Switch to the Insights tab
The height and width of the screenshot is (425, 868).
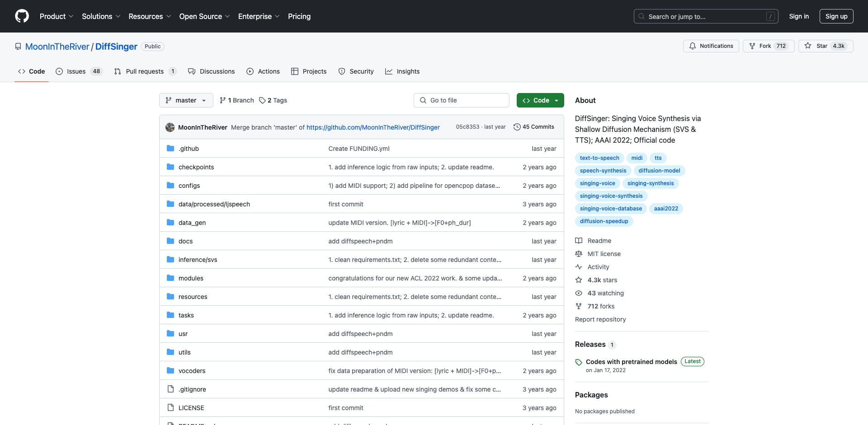(402, 71)
